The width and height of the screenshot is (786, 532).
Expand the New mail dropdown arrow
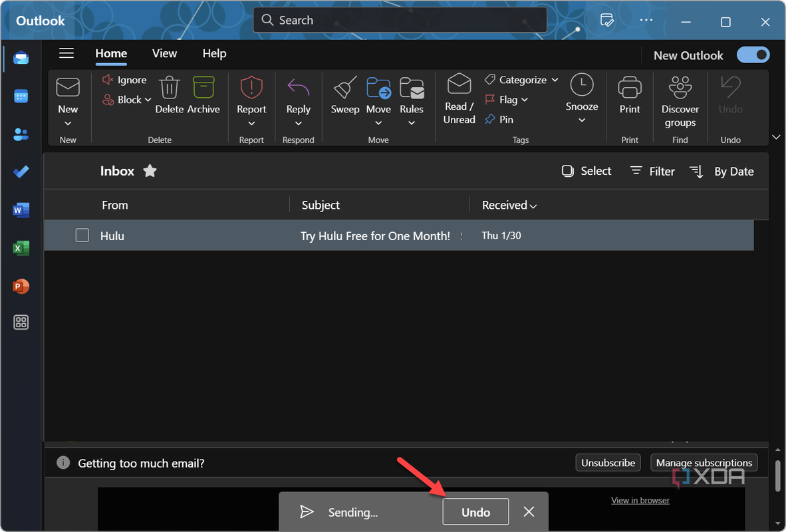tap(68, 123)
